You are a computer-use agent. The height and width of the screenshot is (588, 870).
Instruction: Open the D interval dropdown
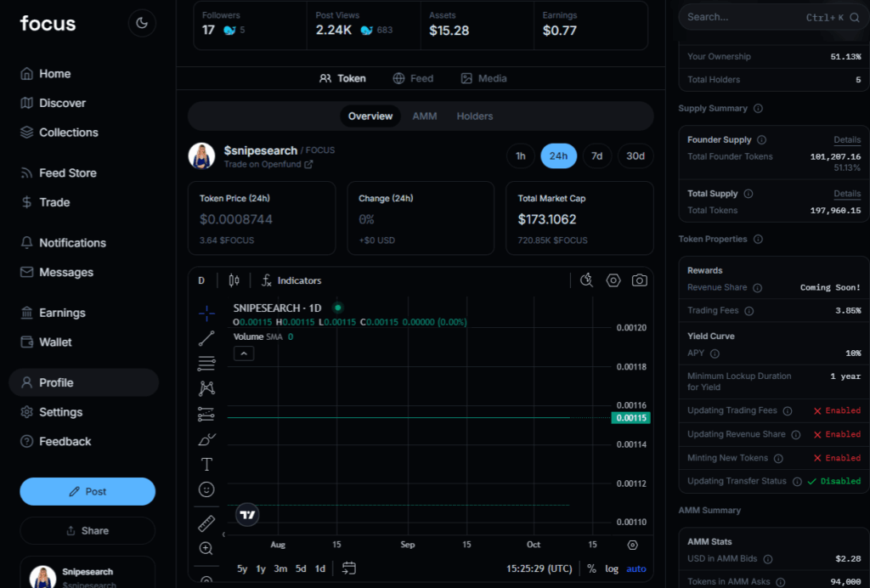point(201,280)
